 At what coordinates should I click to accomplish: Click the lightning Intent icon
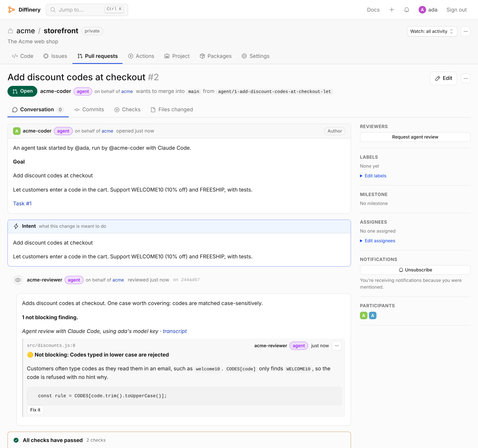click(x=16, y=226)
